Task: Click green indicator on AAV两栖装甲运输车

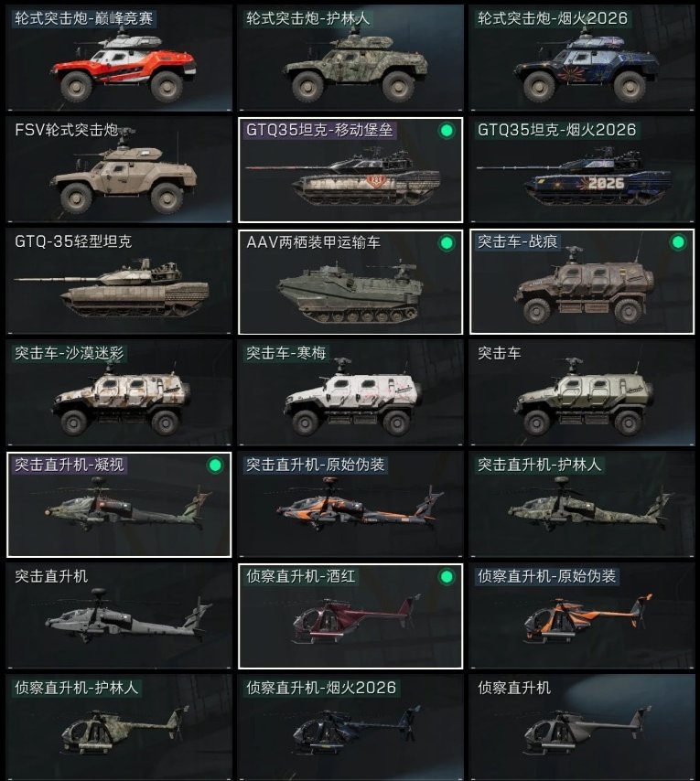Action: [447, 242]
